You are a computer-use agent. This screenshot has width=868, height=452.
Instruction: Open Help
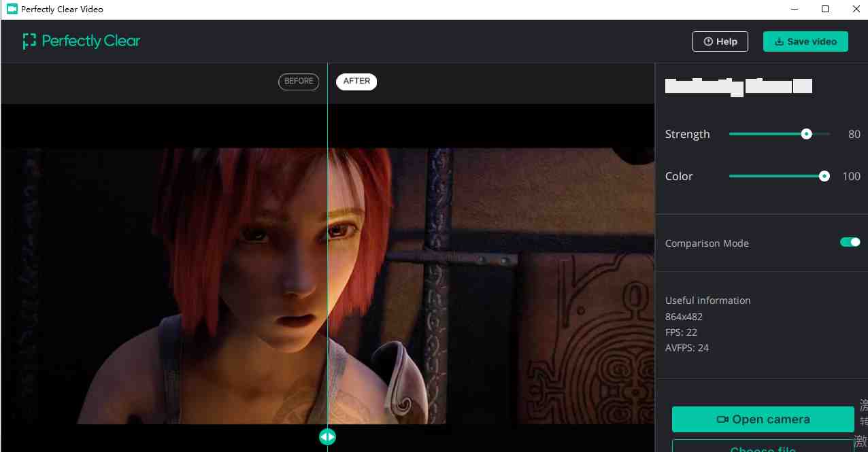pos(720,41)
